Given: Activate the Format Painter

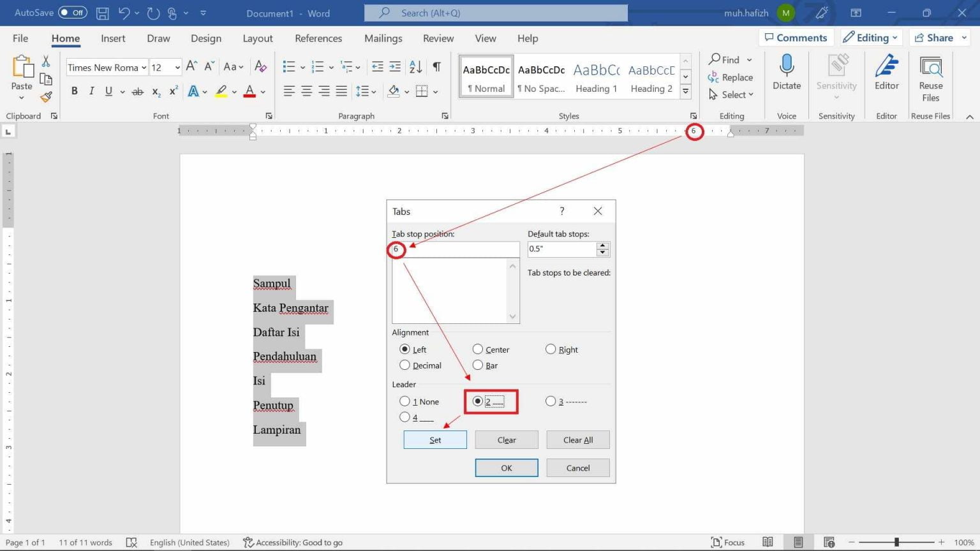Looking at the screenshot, I should tap(45, 97).
